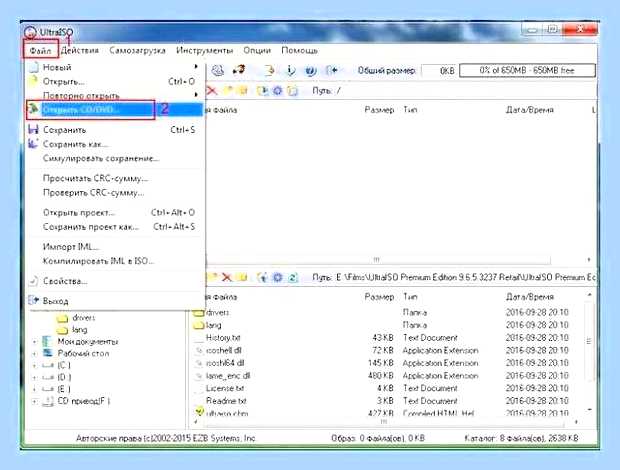Click the Info toolbar icon
Screen dimensions: 620x470
(291, 70)
